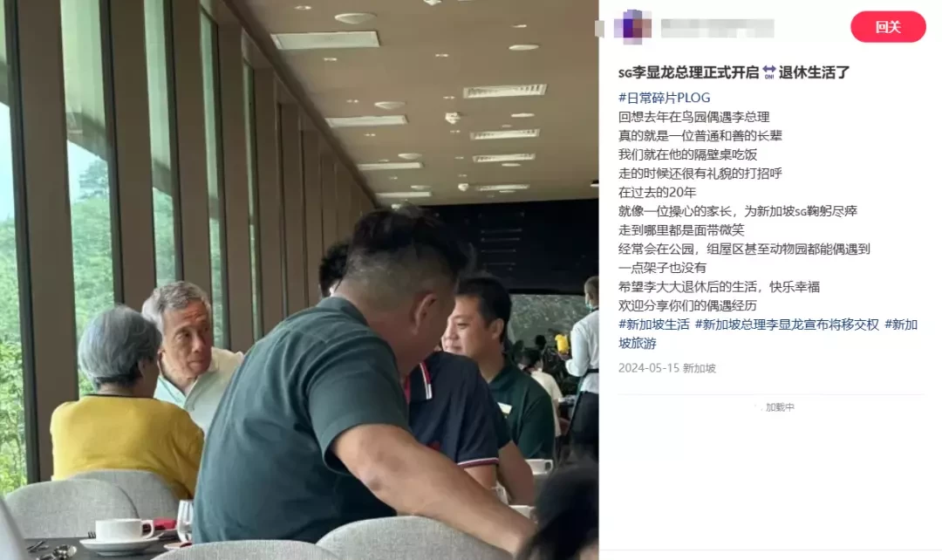Click the line 欢迎分享你们的偶遇经历
Image resolution: width=942 pixels, height=560 pixels.
click(x=687, y=305)
